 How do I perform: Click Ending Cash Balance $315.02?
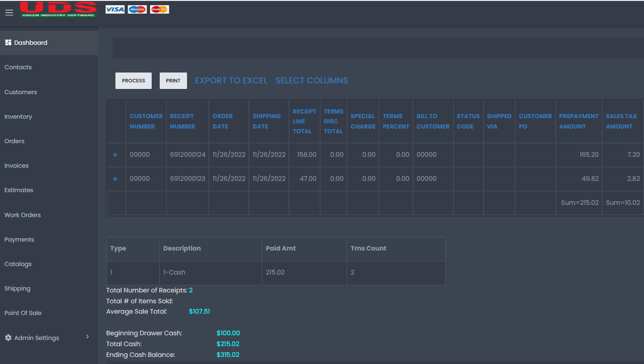click(x=228, y=355)
